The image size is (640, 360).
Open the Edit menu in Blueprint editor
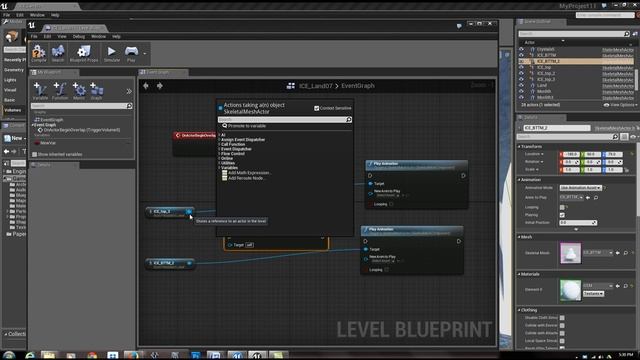point(47,36)
